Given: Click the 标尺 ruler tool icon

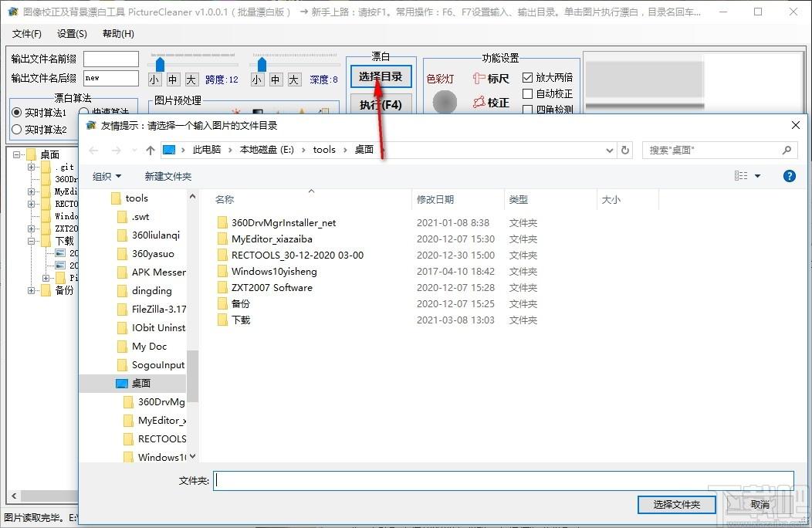Looking at the screenshot, I should (479, 78).
